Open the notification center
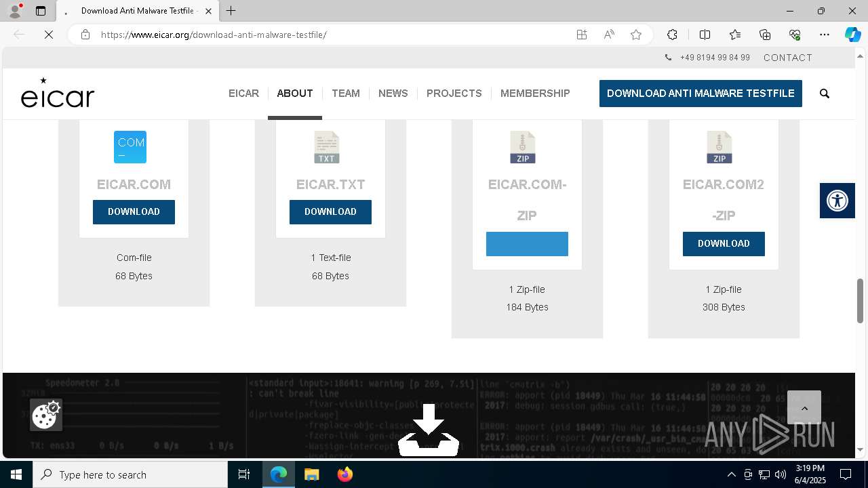 846,474
